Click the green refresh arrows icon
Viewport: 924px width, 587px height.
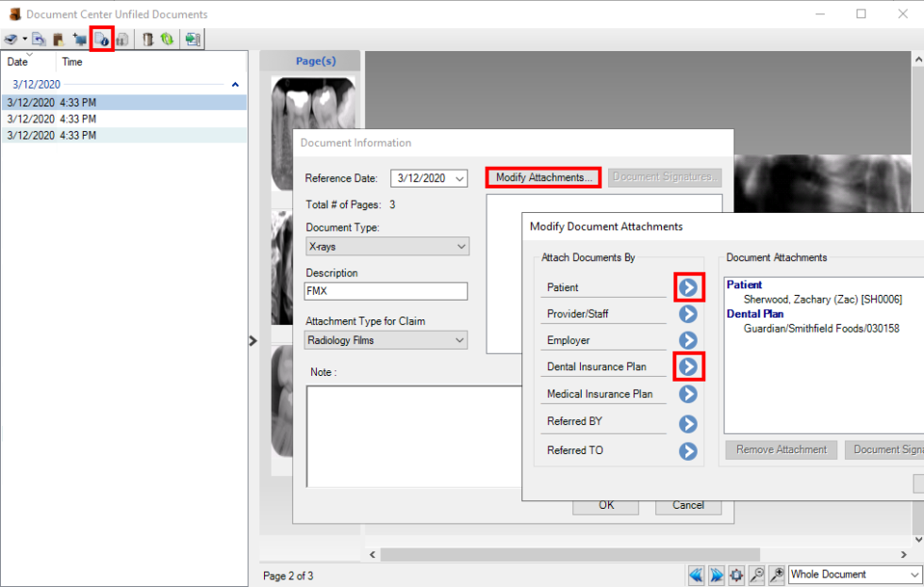pos(167,40)
